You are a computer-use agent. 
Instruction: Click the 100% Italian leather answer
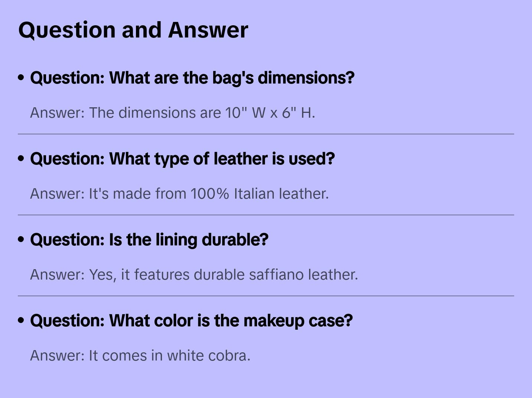tap(179, 193)
